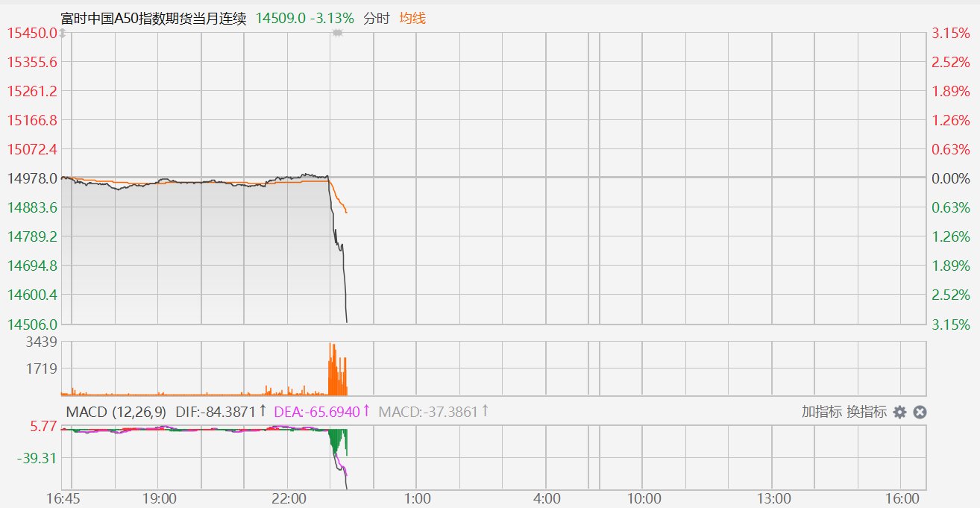Click the DIF:-84.3871 legend value
The height and width of the screenshot is (508, 980).
216,412
